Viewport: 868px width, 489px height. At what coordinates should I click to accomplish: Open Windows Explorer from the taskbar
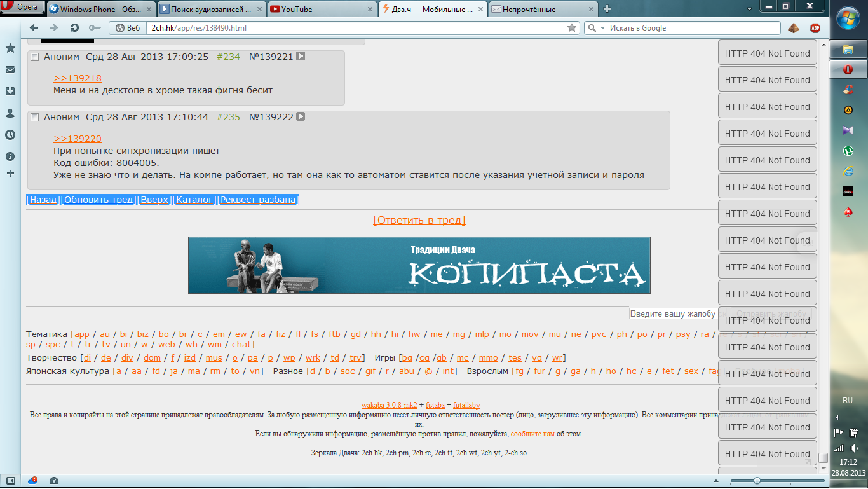[x=848, y=49]
